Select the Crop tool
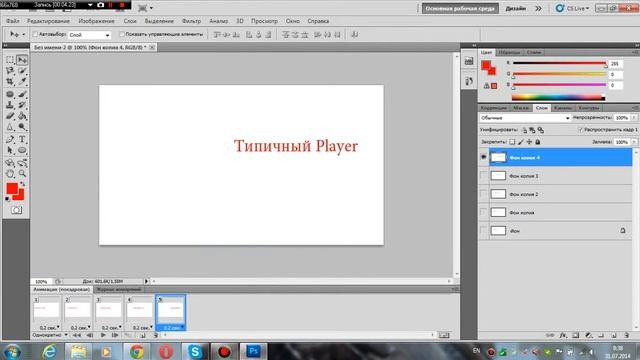 click(x=10, y=82)
